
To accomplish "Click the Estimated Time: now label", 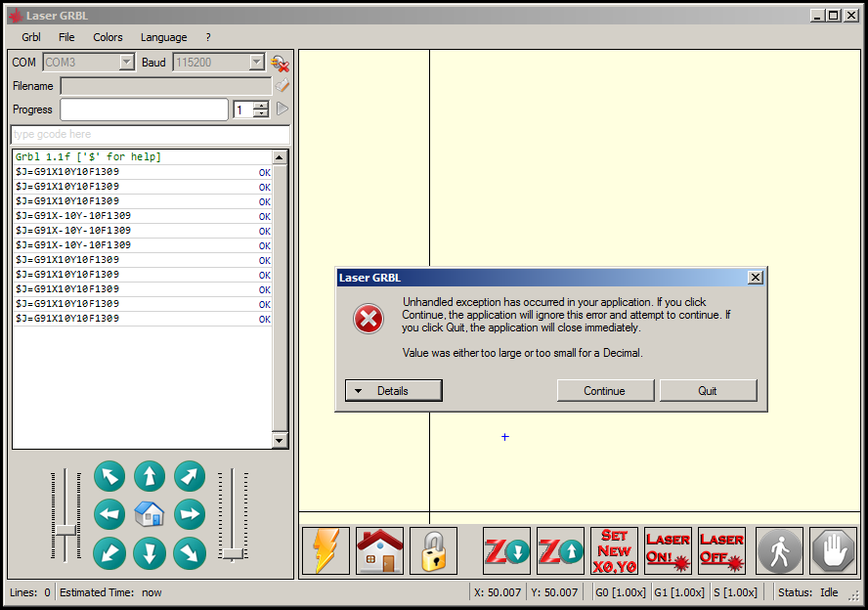I will 110,592.
